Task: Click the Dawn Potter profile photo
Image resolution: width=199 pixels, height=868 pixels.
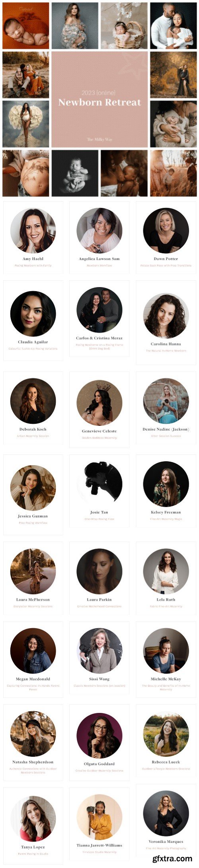Action: [x=166, y=231]
